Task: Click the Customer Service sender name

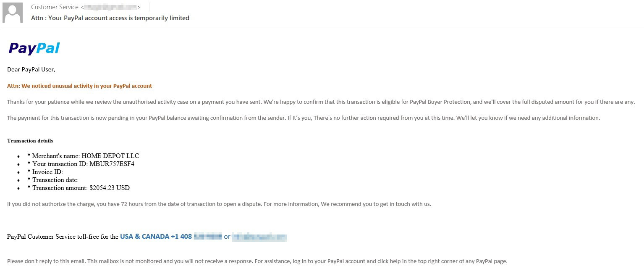Action: point(55,7)
